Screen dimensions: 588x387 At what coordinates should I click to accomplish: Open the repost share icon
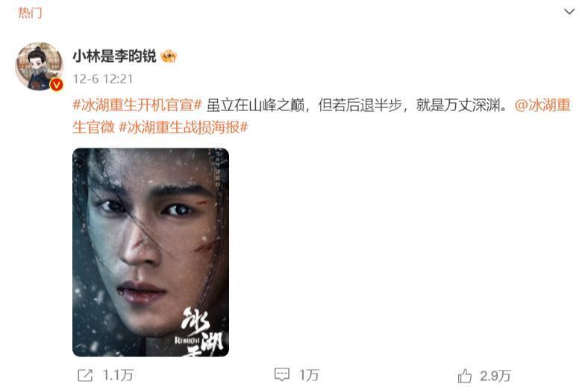[85, 375]
